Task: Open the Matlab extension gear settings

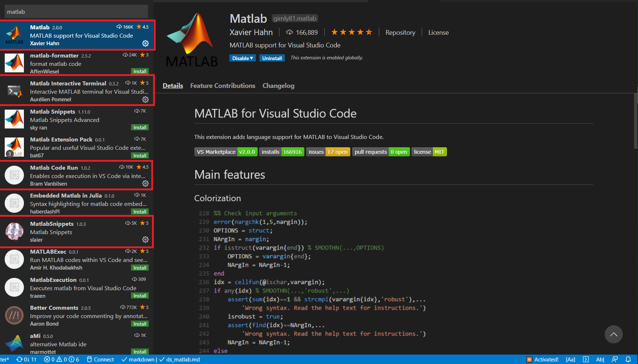Action: click(145, 43)
